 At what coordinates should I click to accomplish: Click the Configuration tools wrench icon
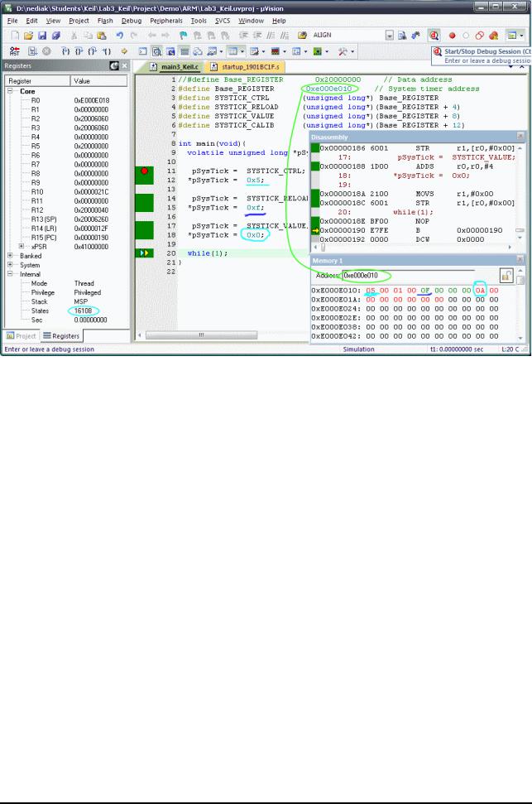pyautogui.click(x=343, y=51)
